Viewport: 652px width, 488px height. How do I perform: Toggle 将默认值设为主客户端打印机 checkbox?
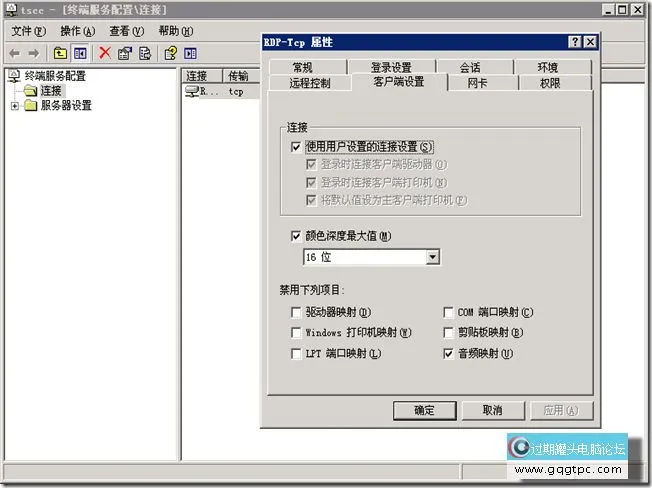[x=311, y=200]
